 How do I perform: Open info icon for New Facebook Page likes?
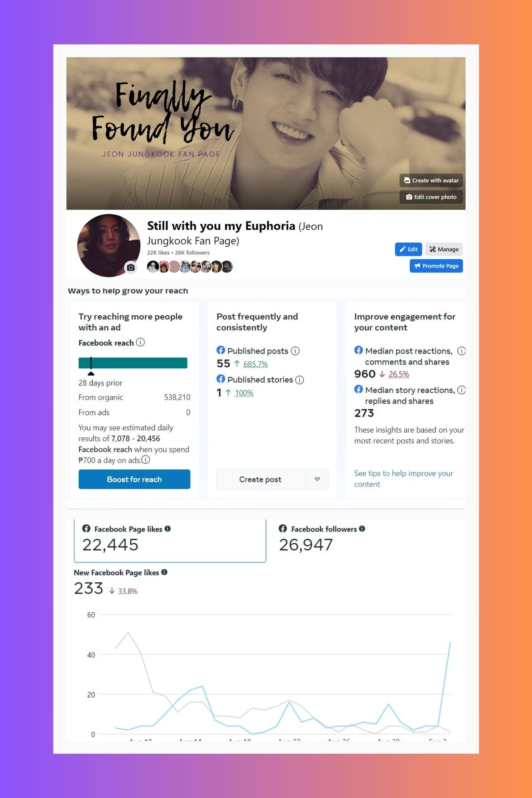click(x=164, y=572)
